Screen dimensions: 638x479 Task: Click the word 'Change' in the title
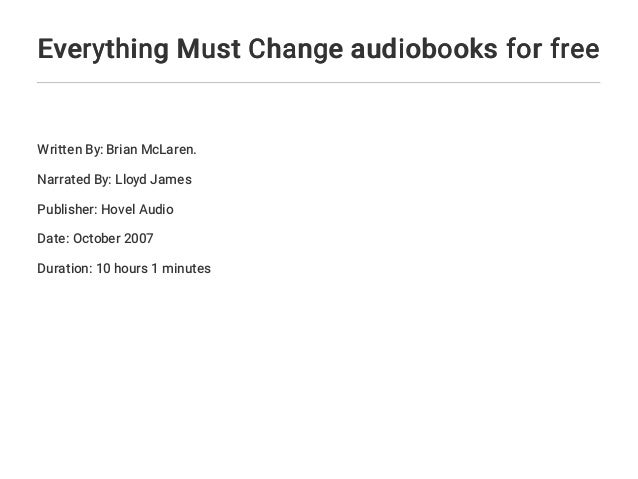tap(295, 50)
